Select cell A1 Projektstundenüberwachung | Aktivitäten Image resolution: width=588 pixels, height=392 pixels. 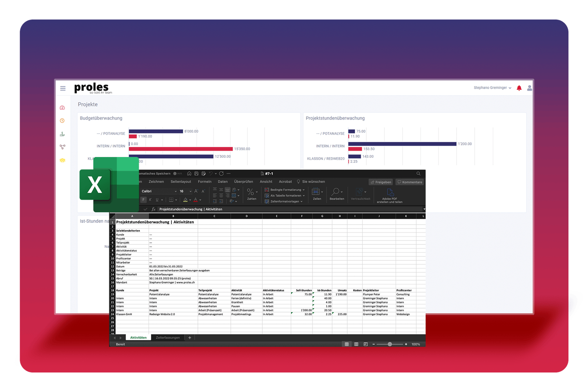coord(132,222)
